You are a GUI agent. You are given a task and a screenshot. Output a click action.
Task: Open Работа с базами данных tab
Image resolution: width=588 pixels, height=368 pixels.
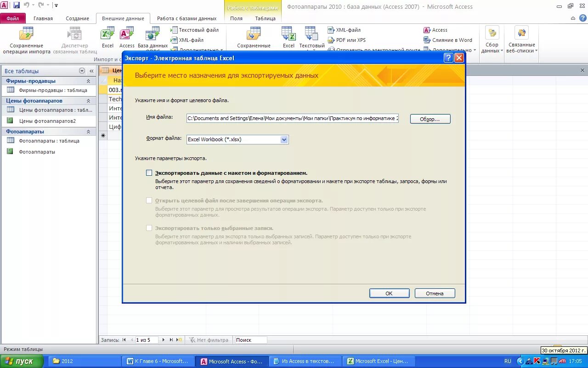tap(187, 18)
